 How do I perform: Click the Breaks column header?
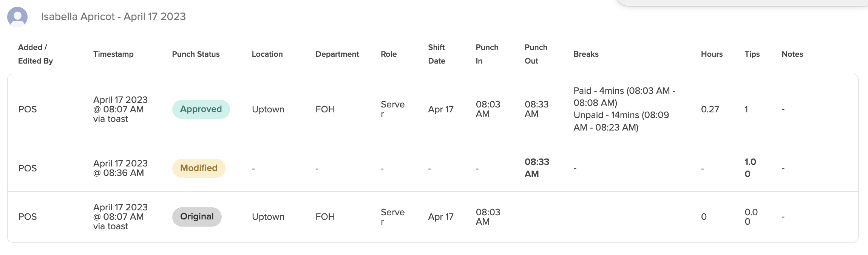(586, 54)
